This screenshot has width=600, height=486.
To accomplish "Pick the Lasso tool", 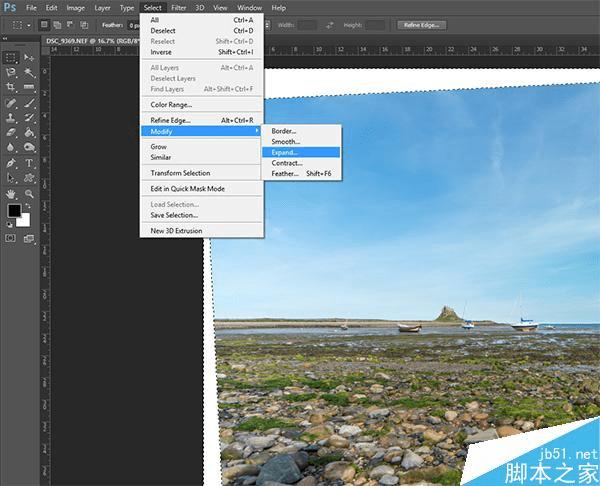I will click(x=11, y=72).
